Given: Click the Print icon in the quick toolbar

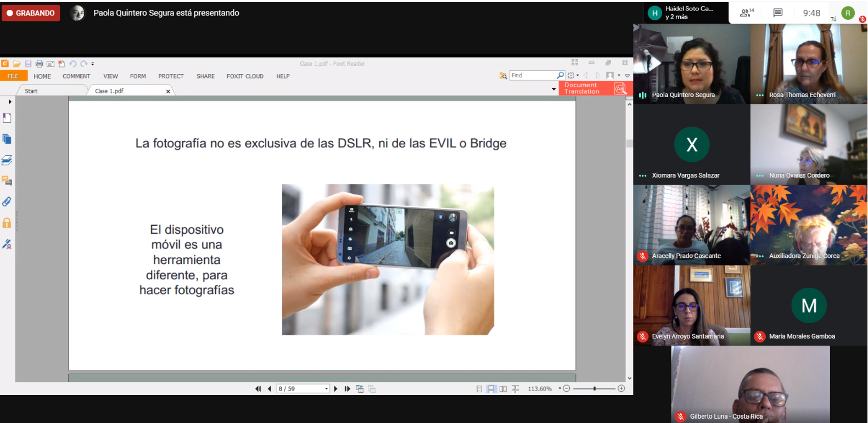Looking at the screenshot, I should click(x=39, y=64).
